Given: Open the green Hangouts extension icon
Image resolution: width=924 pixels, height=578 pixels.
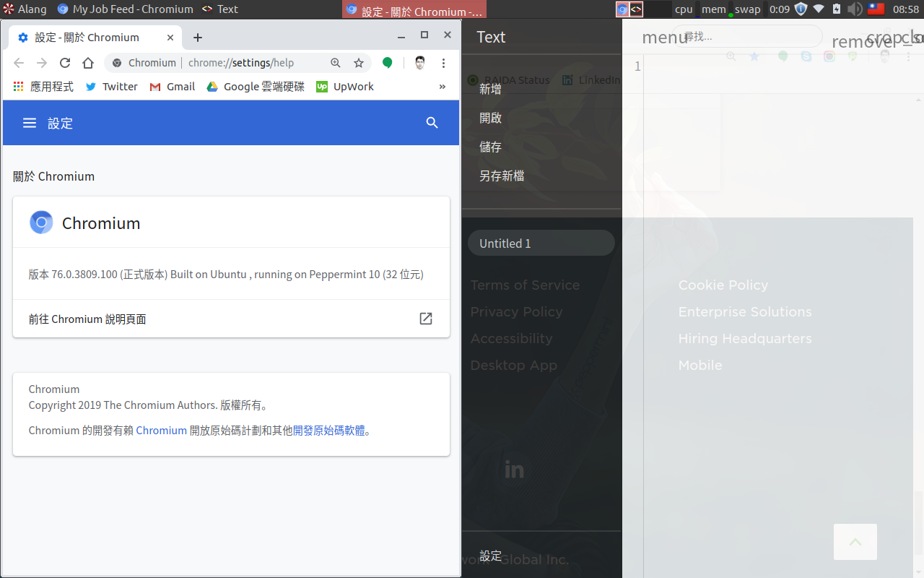Looking at the screenshot, I should pyautogui.click(x=388, y=63).
